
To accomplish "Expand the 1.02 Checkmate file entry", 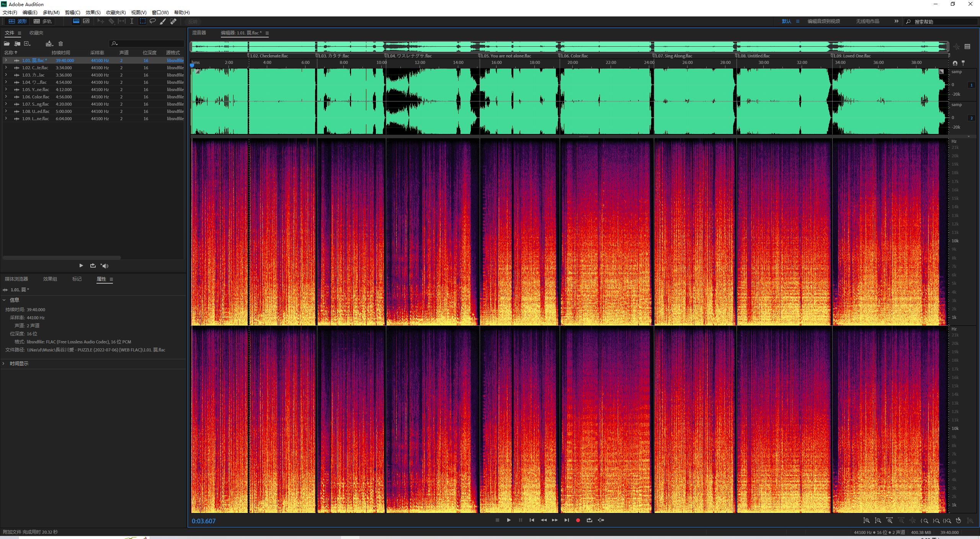I will click(x=6, y=68).
